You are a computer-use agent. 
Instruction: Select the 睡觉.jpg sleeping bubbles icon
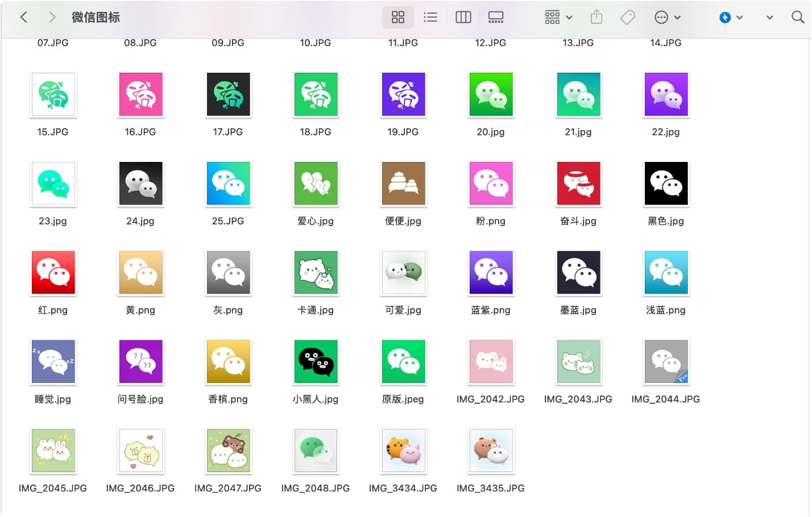pyautogui.click(x=53, y=362)
